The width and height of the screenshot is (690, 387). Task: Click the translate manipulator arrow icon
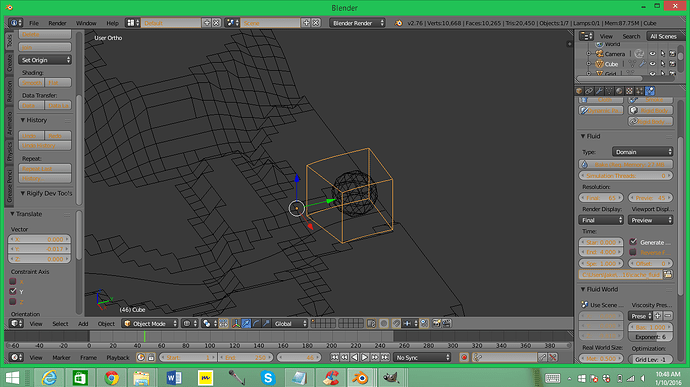point(246,324)
